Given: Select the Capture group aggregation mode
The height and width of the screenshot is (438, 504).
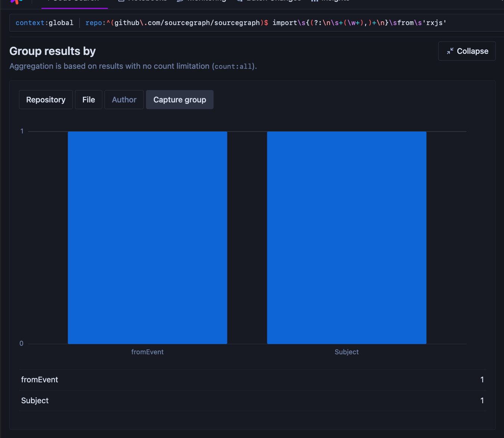Looking at the screenshot, I should 180,100.
